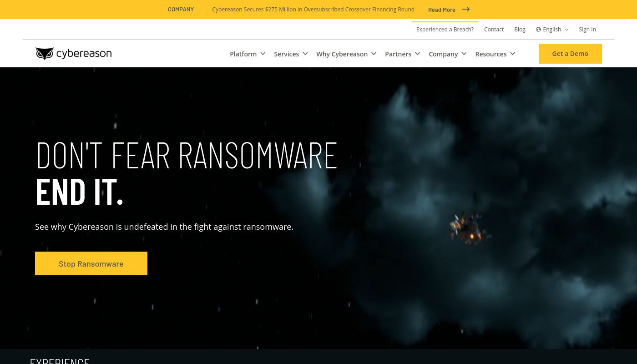Open the Platform menu
The height and width of the screenshot is (364, 637).
point(243,54)
